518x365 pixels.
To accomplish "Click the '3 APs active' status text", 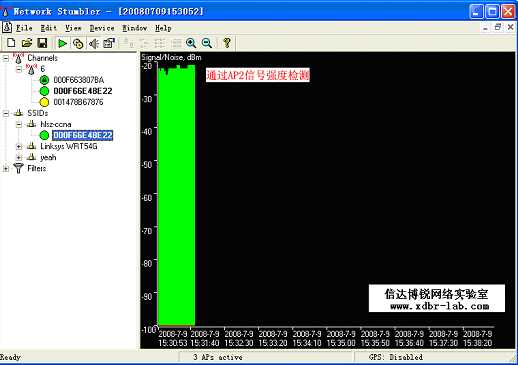I will [218, 357].
